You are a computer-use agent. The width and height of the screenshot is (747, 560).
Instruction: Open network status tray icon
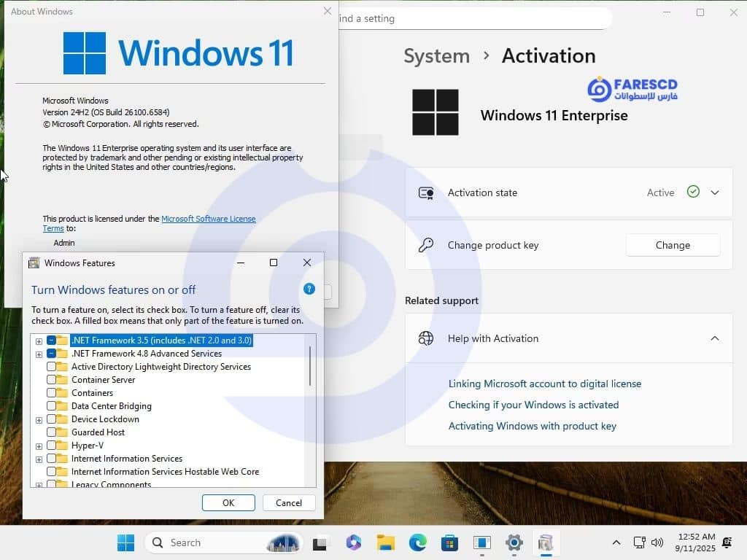point(639,542)
